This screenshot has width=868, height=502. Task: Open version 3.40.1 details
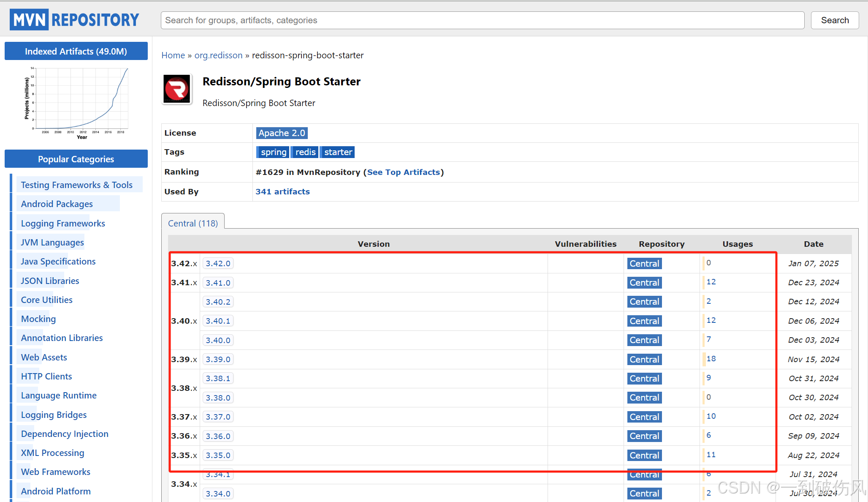coord(218,321)
